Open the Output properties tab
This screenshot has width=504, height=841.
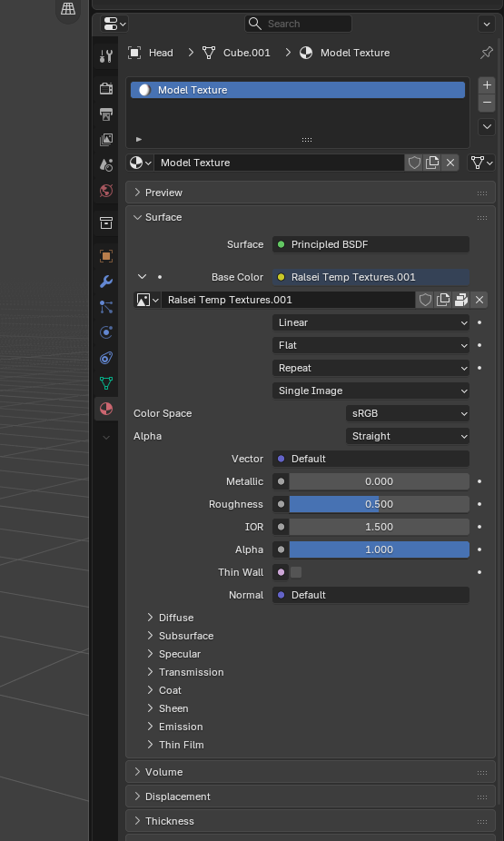(x=106, y=114)
